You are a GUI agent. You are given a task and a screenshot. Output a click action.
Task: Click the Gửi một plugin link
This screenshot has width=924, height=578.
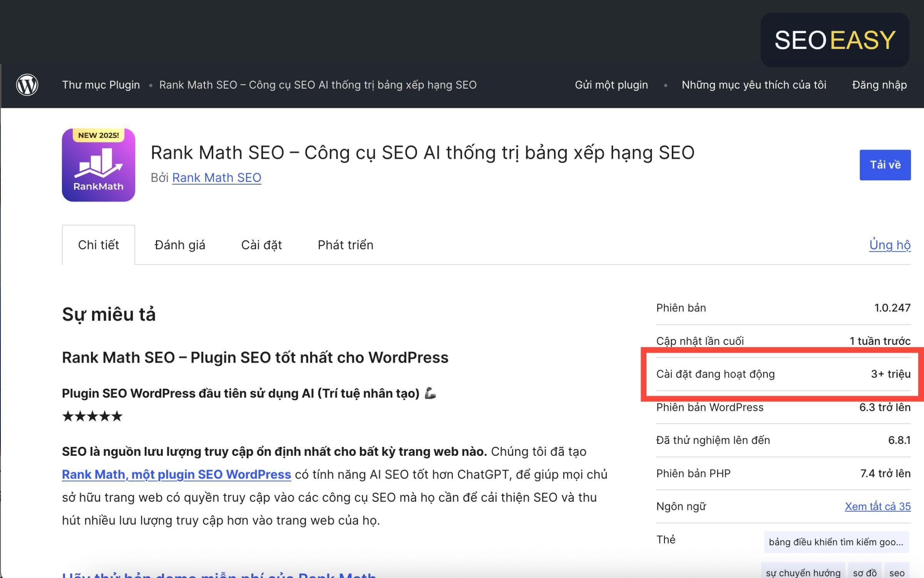point(611,85)
